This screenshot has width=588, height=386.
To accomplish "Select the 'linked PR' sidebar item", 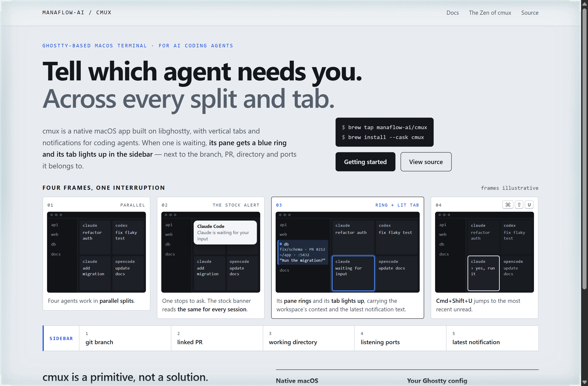I will [x=217, y=338].
